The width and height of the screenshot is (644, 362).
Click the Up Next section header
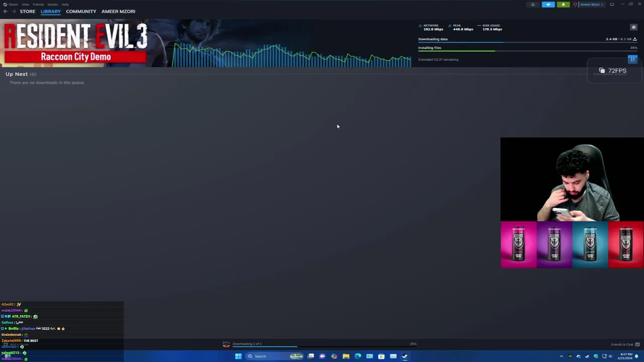coord(21,74)
